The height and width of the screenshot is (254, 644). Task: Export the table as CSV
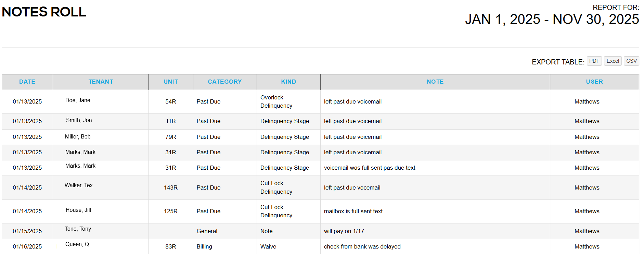(631, 61)
